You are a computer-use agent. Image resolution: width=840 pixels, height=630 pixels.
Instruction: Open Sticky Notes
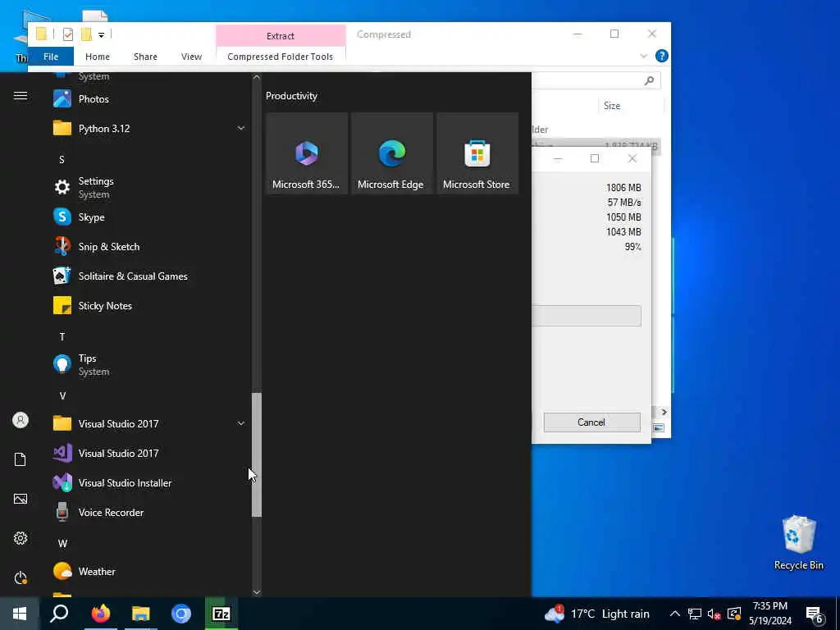click(148, 306)
